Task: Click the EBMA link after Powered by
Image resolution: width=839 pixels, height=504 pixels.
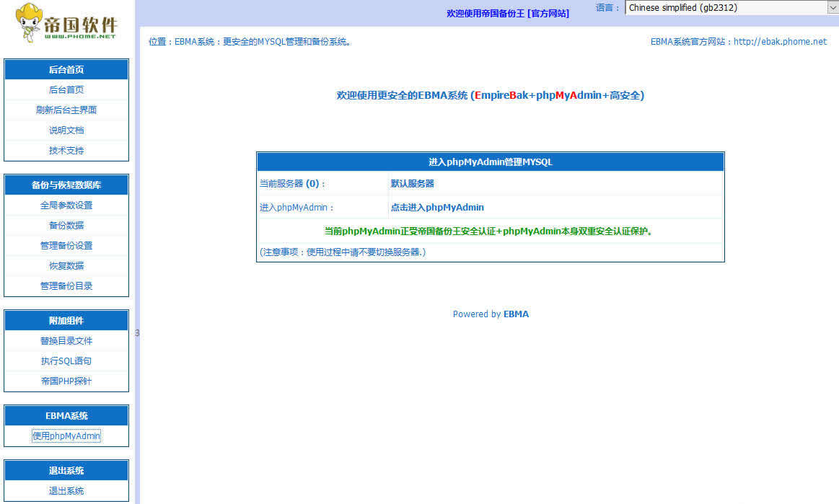Action: pos(516,314)
